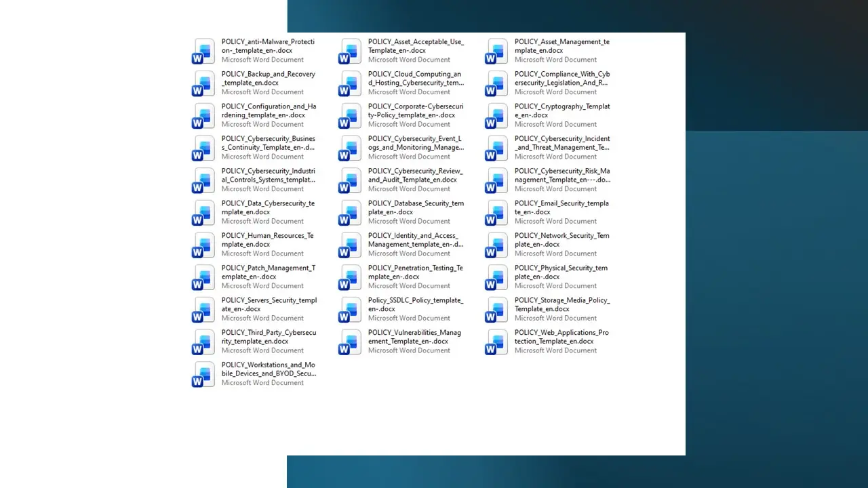868x488 pixels.
Task: Select the Network Security Template icon
Action: click(496, 245)
